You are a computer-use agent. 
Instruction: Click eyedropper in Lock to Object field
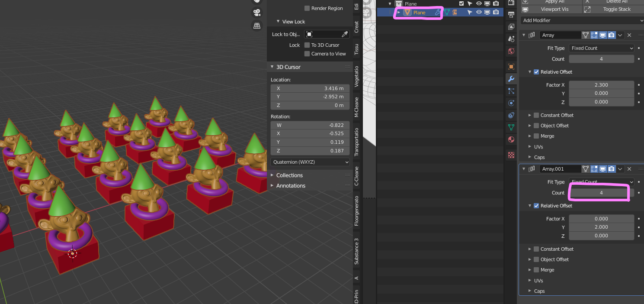pos(345,34)
